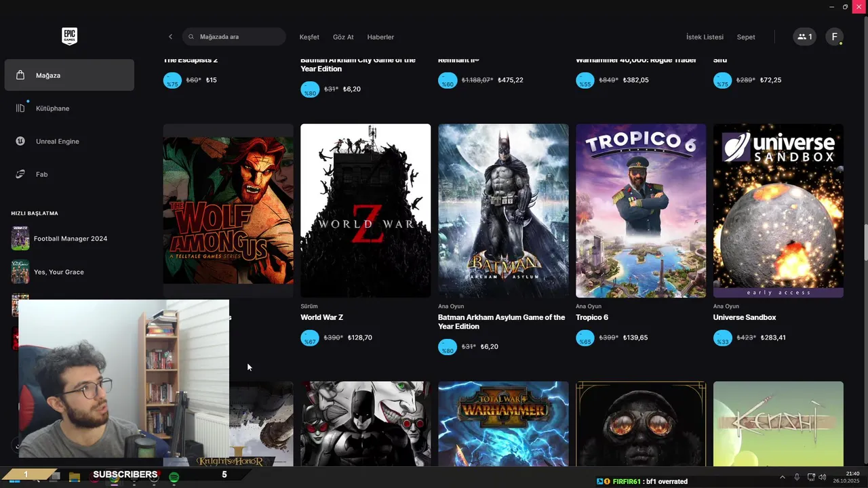868x488 pixels.
Task: Click the Tropico 6 title text
Action: (x=592, y=317)
